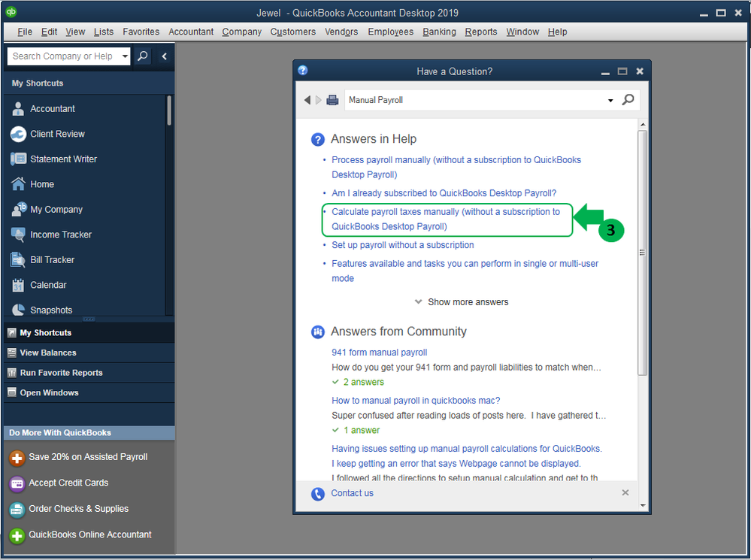The height and width of the screenshot is (560, 751).
Task: Open the Reports menu
Action: click(x=481, y=32)
